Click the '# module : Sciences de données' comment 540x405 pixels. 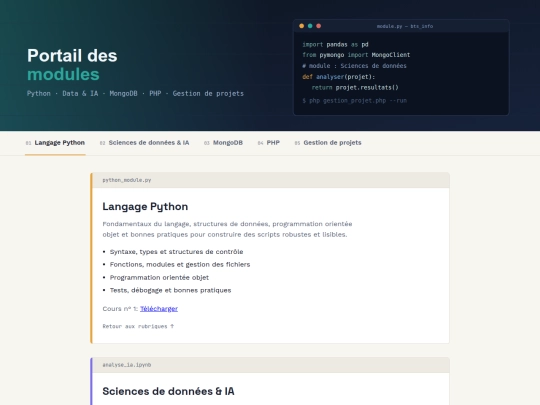[x=354, y=66]
